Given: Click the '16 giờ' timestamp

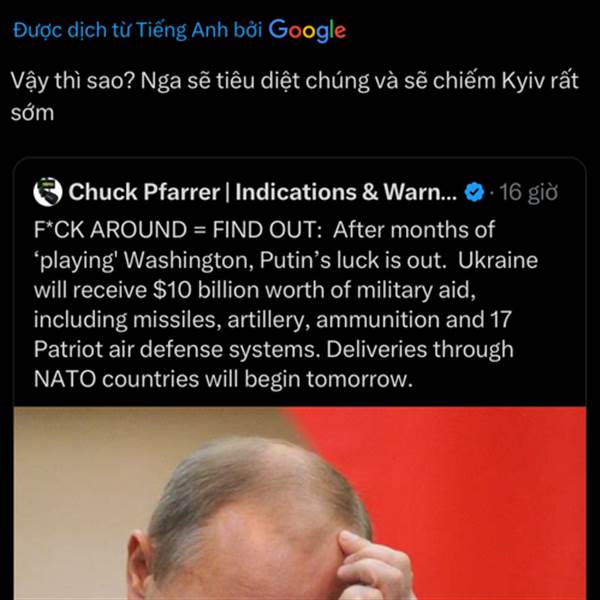Looking at the screenshot, I should click(528, 192).
